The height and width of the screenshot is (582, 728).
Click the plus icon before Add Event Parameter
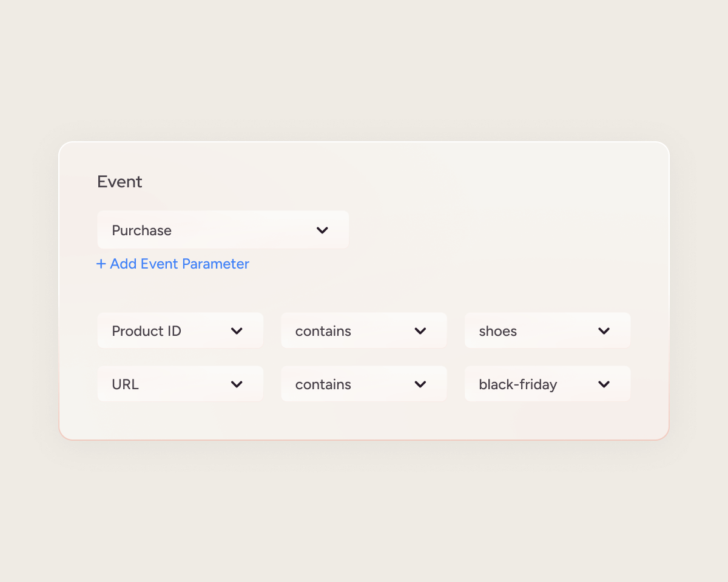pyautogui.click(x=101, y=264)
